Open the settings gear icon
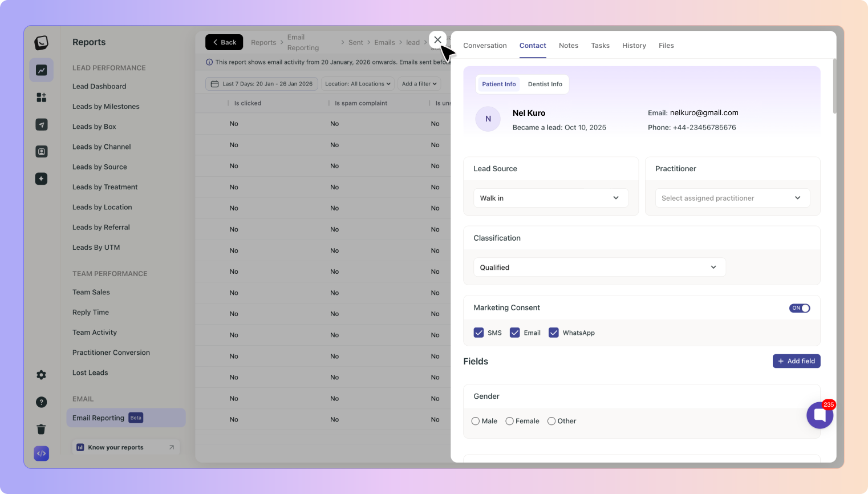The image size is (868, 494). (x=42, y=375)
